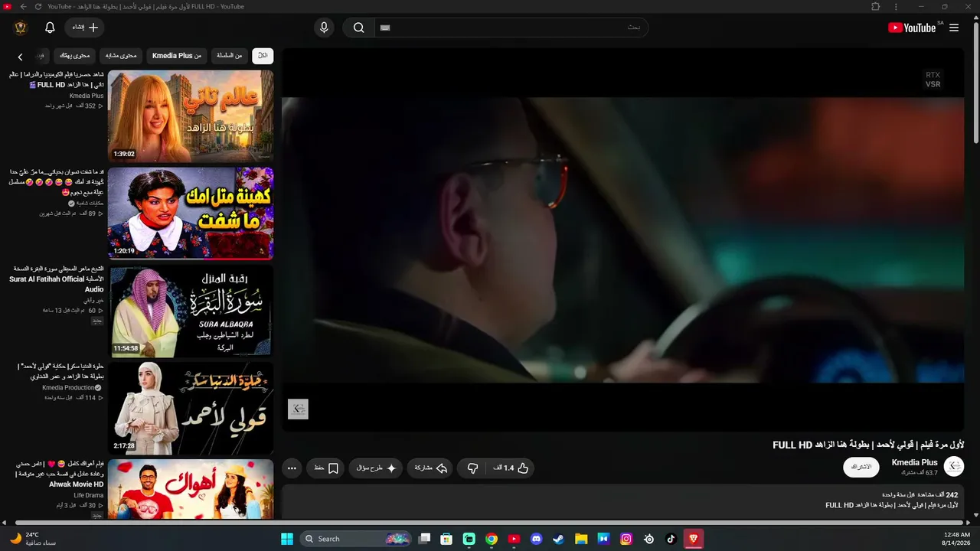Viewport: 980px width, 551px height.
Task: Open Instagram from the taskbar
Action: tap(626, 539)
